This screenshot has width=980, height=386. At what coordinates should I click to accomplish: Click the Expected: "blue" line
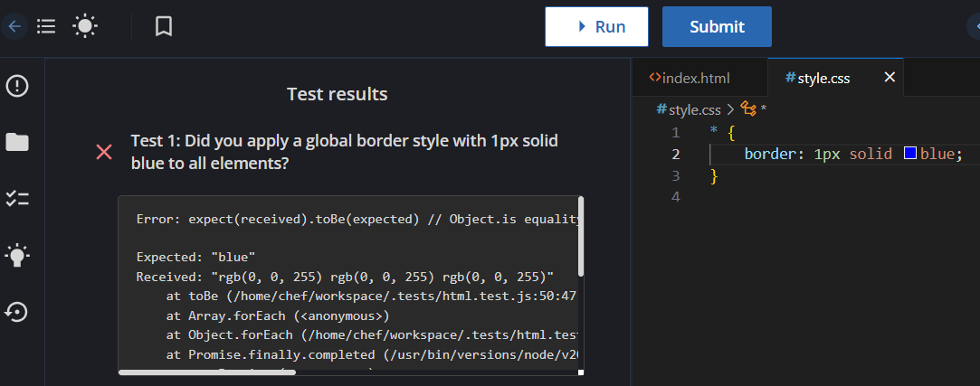point(195,257)
